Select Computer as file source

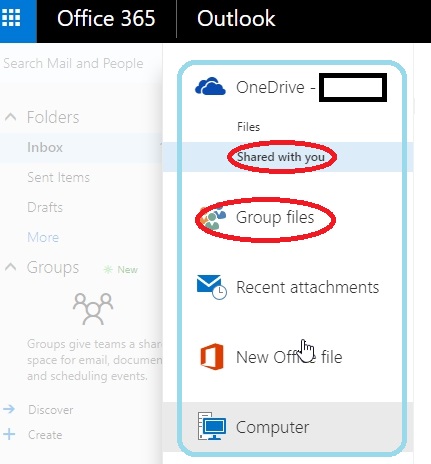point(272,427)
